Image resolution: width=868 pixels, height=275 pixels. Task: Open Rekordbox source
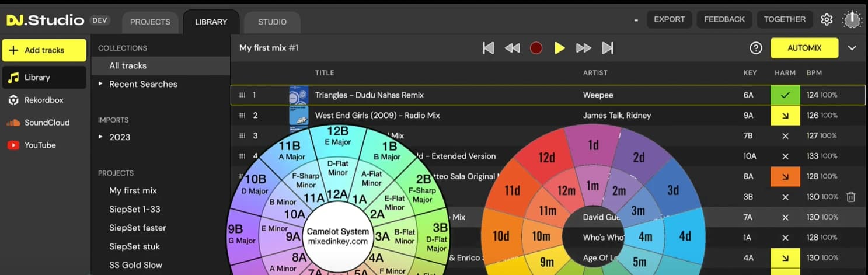44,100
